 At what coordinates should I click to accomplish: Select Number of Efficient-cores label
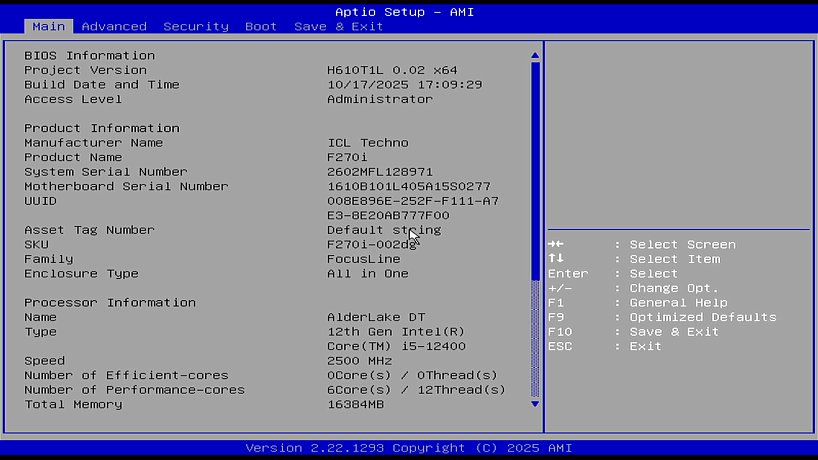click(x=126, y=376)
